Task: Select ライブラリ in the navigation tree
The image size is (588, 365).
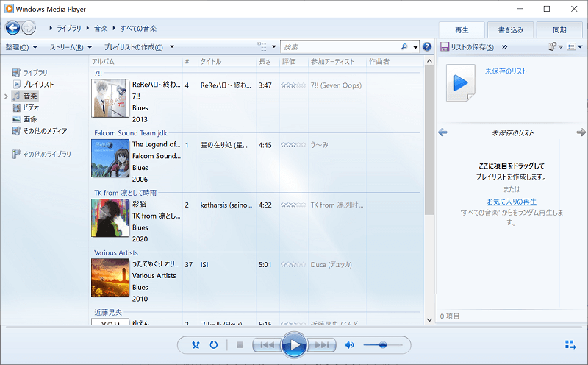Action: click(x=30, y=72)
